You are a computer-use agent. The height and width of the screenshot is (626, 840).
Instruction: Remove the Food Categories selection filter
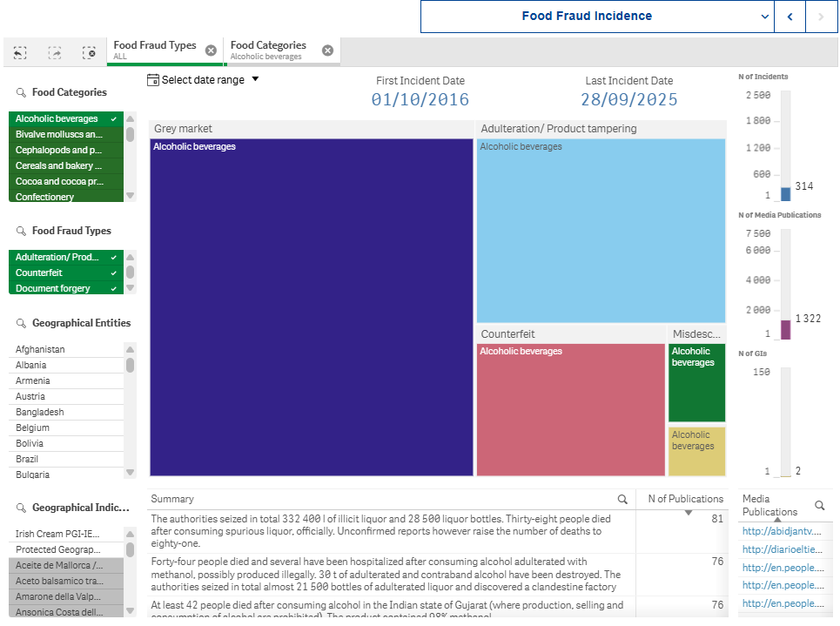(x=327, y=50)
